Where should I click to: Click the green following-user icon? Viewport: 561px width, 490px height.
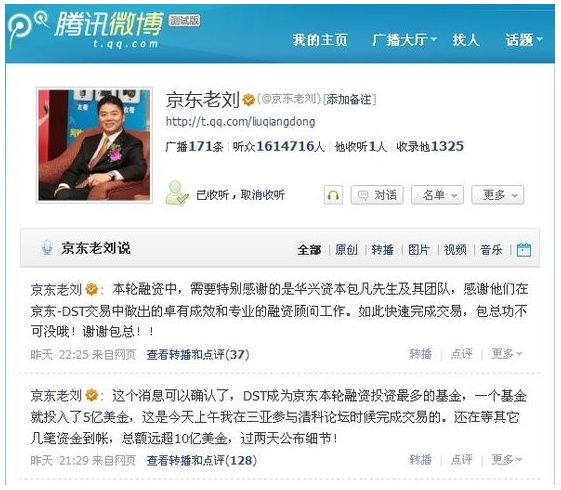point(176,193)
